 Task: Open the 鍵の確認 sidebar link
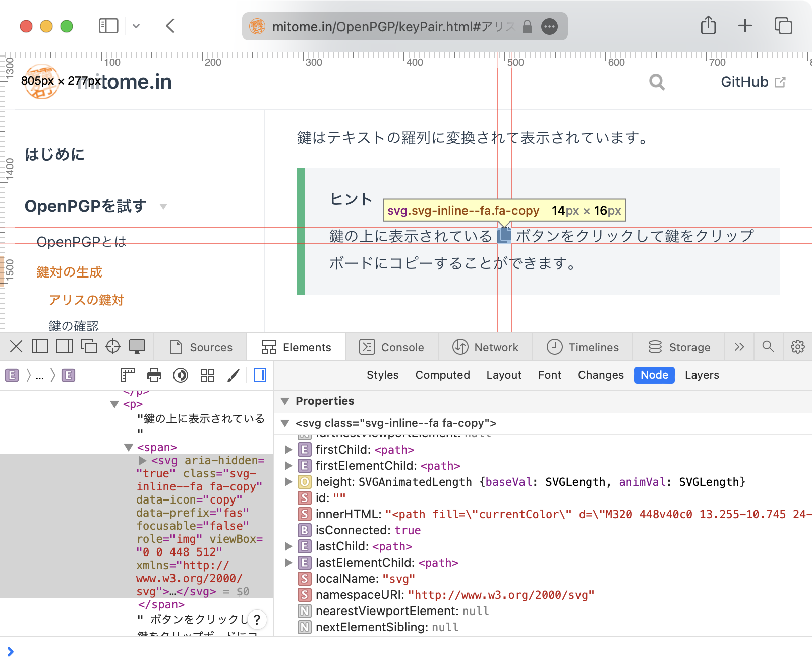(74, 326)
